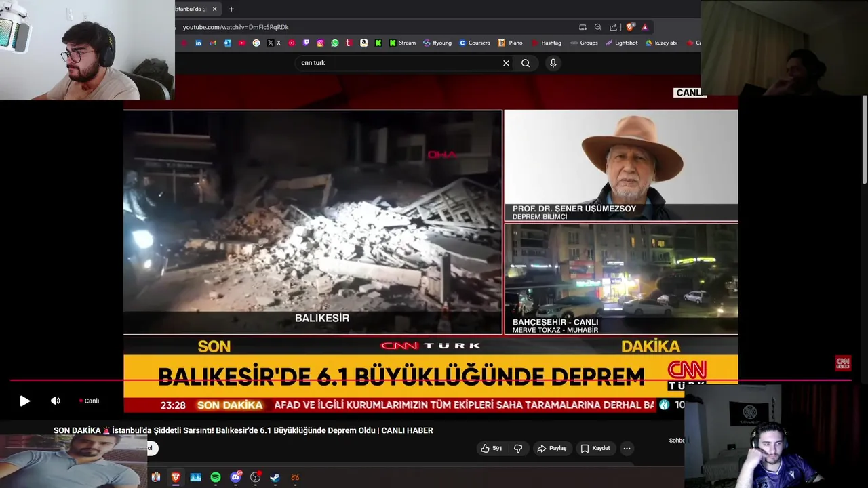Click the Brave browser taskbar icon
The image size is (868, 488).
[176, 477]
